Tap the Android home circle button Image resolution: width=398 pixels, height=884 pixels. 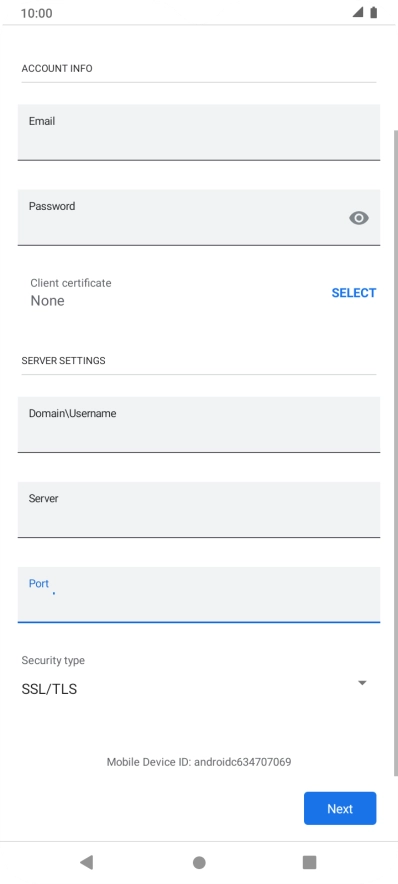[199, 862]
